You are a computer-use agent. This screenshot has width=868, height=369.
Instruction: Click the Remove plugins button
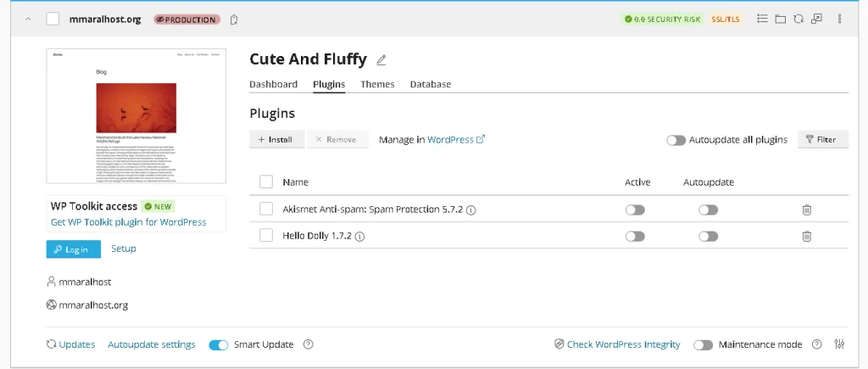pyautogui.click(x=337, y=140)
